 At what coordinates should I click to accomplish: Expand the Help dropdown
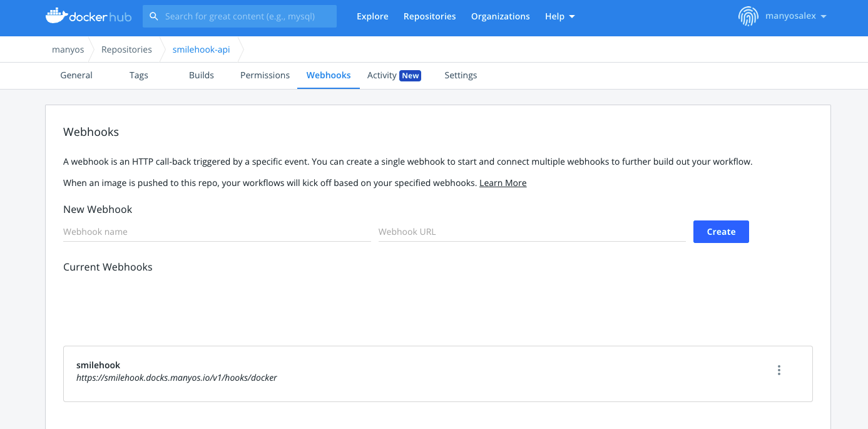(559, 16)
